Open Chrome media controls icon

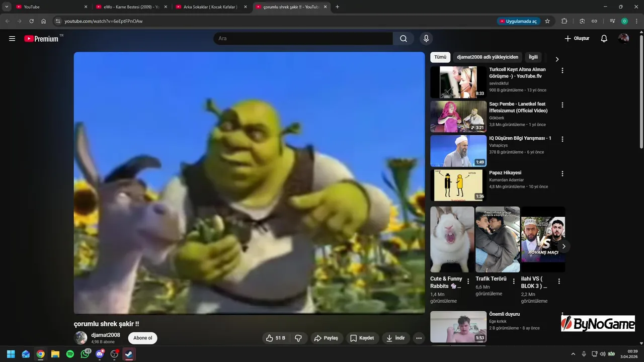612,21
